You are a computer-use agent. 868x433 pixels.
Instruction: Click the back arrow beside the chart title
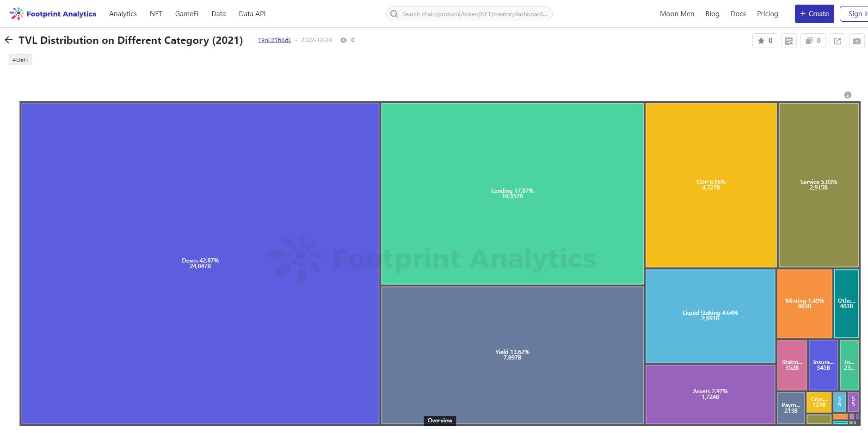[8, 40]
